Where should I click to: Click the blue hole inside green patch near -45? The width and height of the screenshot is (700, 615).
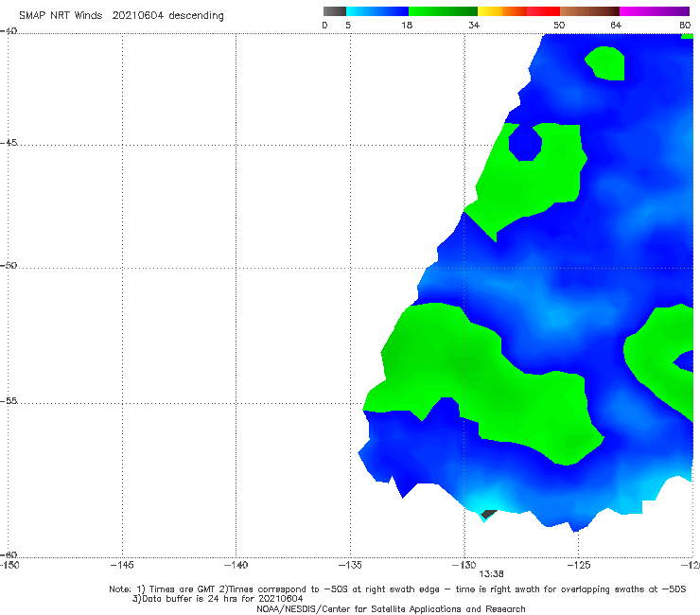[x=525, y=144]
